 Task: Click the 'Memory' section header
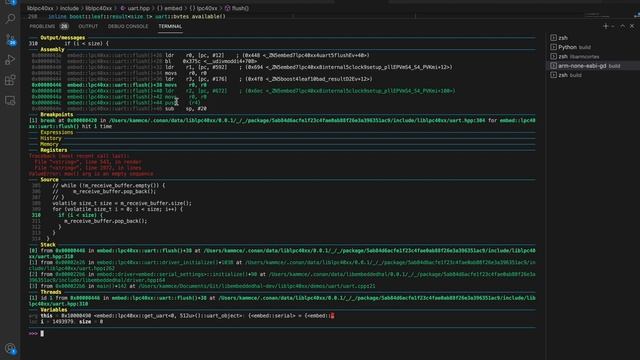pos(49,144)
